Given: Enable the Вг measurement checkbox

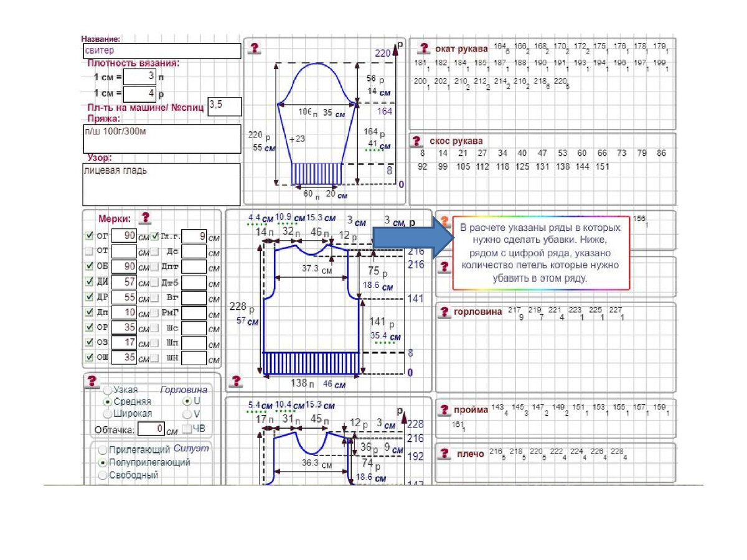Looking at the screenshot, I should [x=155, y=297].
